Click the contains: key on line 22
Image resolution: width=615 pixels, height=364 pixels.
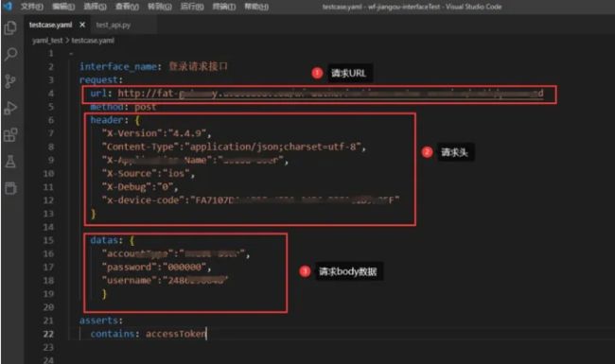[113, 334]
